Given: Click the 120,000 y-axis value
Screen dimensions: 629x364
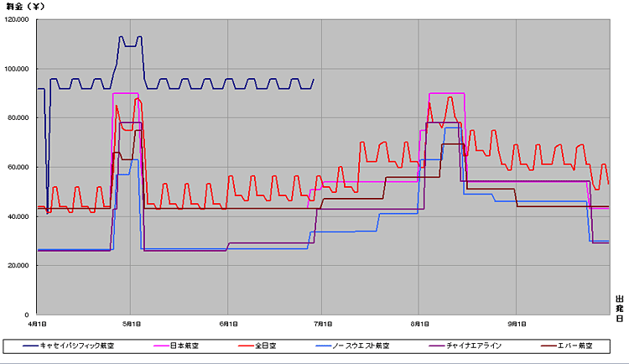Looking at the screenshot, I should [x=17, y=19].
